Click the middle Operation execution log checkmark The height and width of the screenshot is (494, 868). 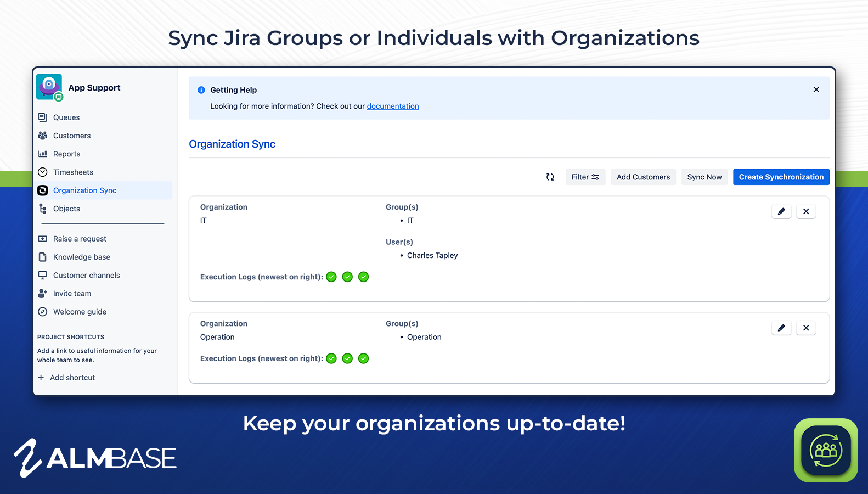coord(347,358)
